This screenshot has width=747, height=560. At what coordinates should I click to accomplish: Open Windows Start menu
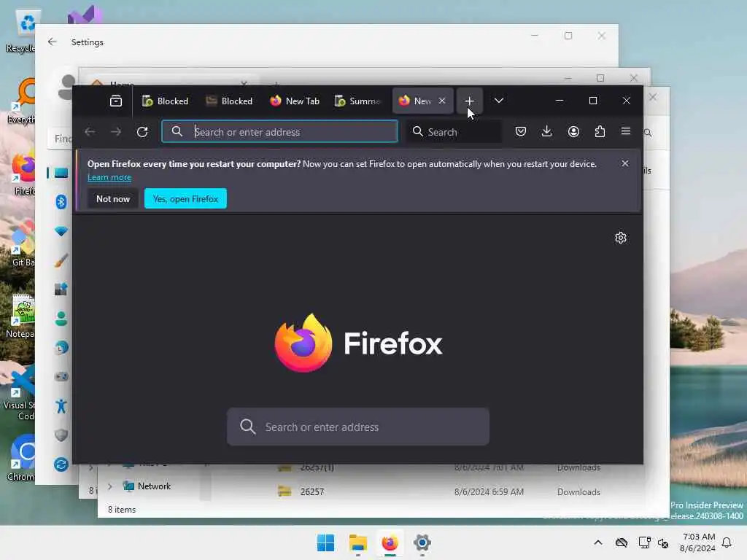click(x=326, y=542)
